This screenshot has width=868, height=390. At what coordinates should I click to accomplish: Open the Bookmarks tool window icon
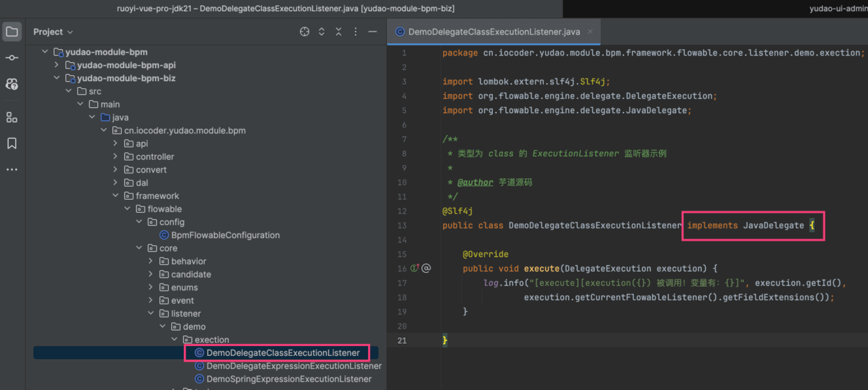click(x=12, y=143)
